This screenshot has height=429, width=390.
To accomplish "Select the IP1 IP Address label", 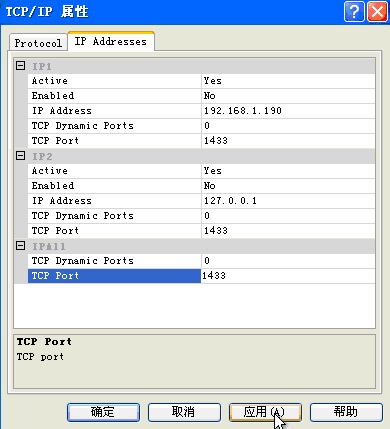I will point(114,111).
